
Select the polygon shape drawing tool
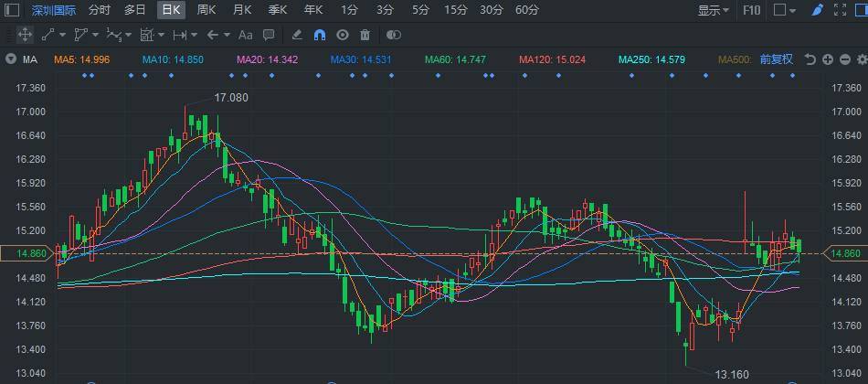pos(80,35)
